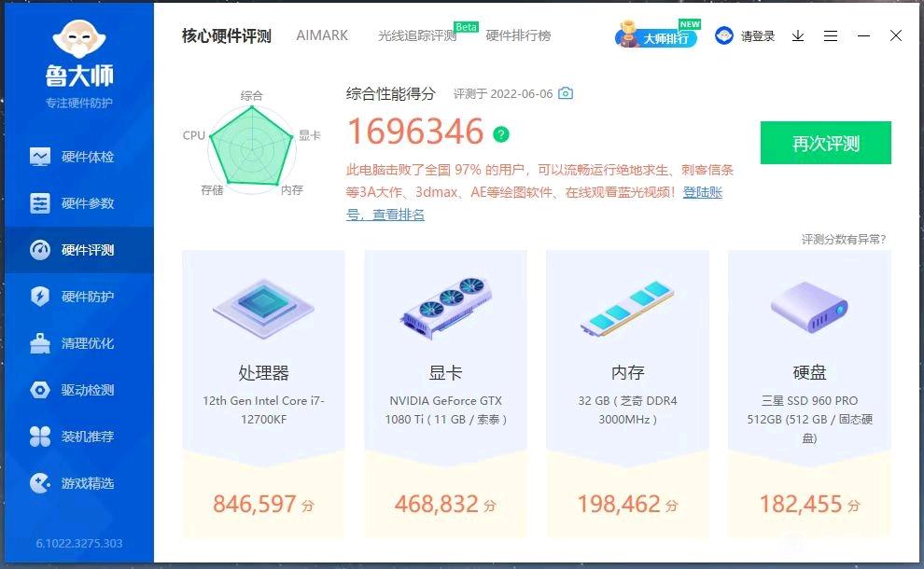Open 游戏精选 in the sidebar
Viewport: 924px width, 569px height.
tap(79, 483)
